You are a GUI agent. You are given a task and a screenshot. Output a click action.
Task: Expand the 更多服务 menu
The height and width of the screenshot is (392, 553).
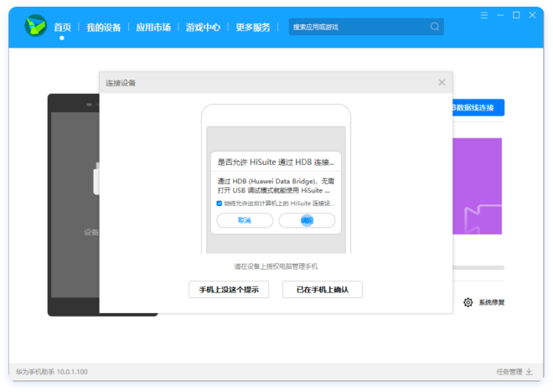click(253, 27)
